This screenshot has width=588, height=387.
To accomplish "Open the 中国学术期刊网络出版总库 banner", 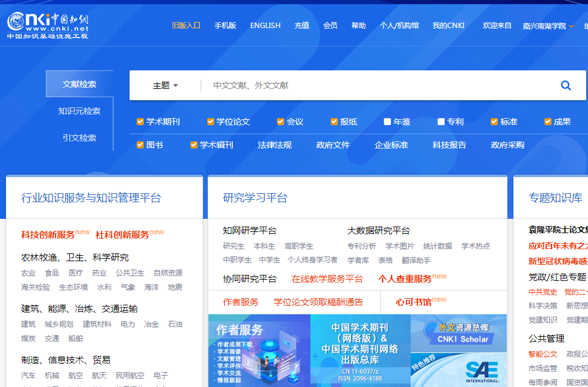I will (360, 350).
